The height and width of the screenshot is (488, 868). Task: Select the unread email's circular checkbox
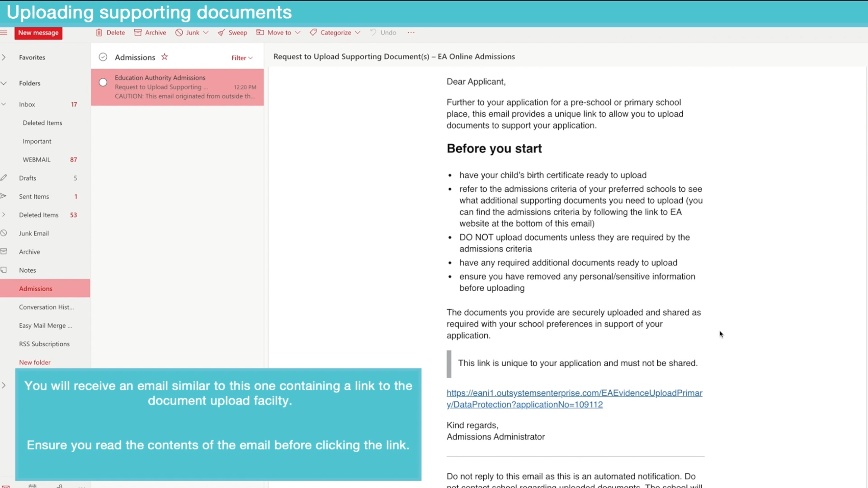pyautogui.click(x=103, y=82)
